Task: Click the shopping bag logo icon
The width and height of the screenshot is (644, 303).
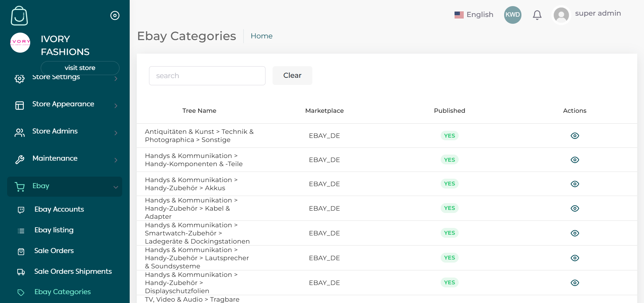Action: tap(19, 16)
